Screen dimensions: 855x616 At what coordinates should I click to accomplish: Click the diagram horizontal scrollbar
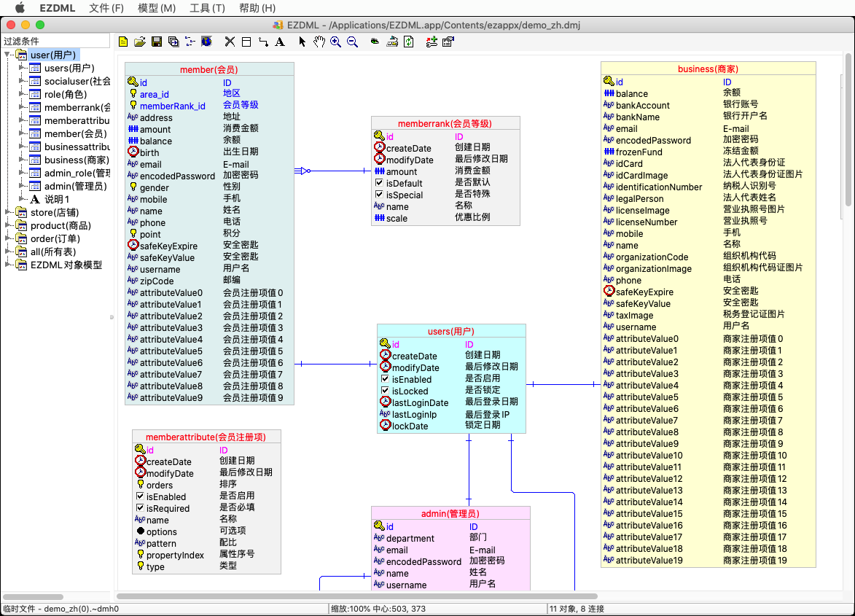357,596
